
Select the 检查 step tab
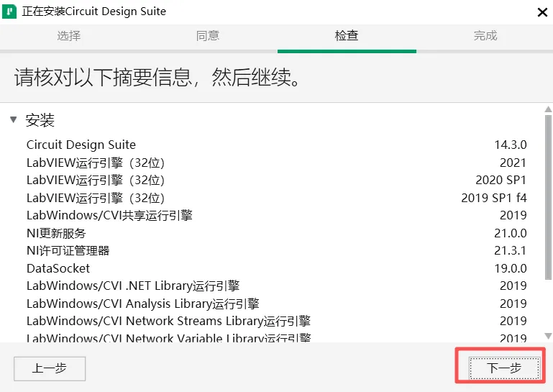point(347,36)
